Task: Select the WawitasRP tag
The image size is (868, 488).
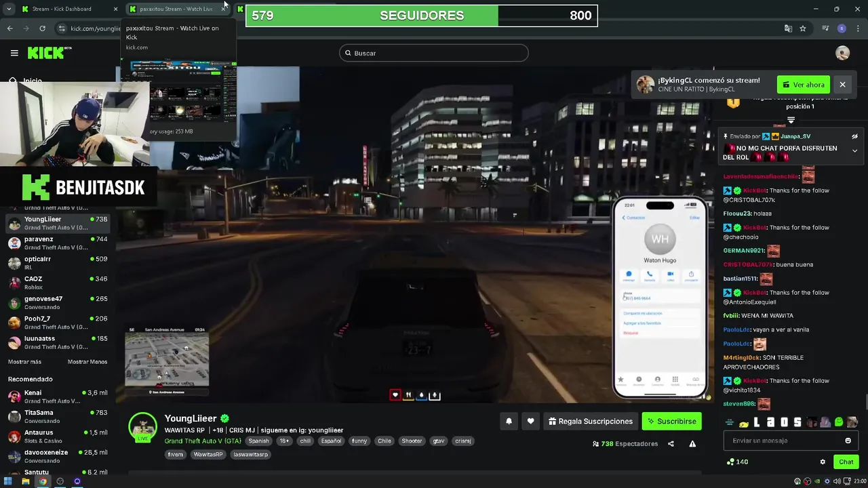Action: [208, 454]
